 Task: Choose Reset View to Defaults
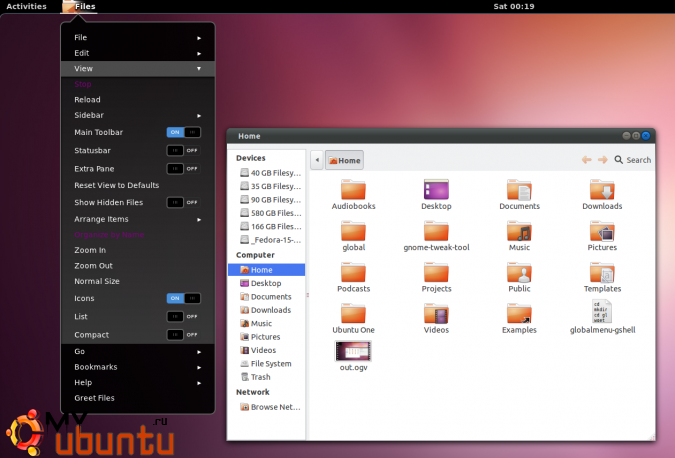pos(138,185)
